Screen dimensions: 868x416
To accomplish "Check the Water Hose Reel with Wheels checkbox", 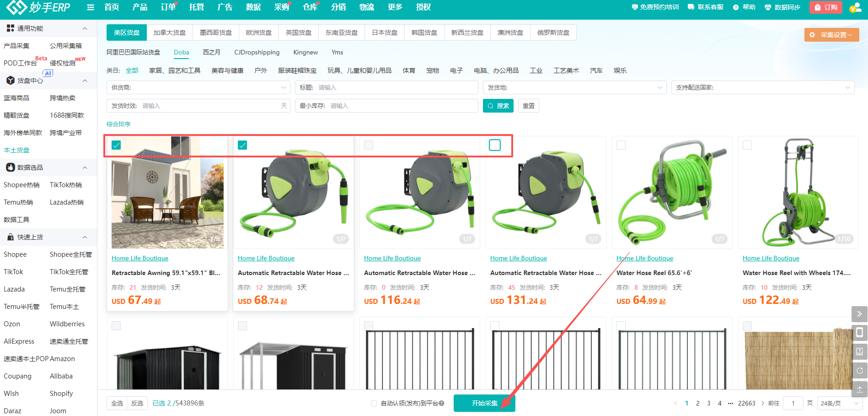I will pyautogui.click(x=747, y=145).
